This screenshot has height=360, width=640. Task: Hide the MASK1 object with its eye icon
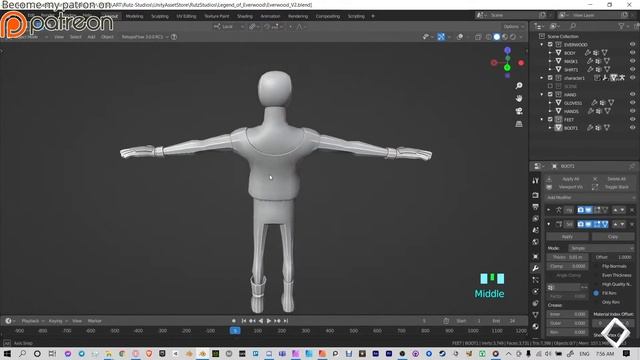point(632,61)
